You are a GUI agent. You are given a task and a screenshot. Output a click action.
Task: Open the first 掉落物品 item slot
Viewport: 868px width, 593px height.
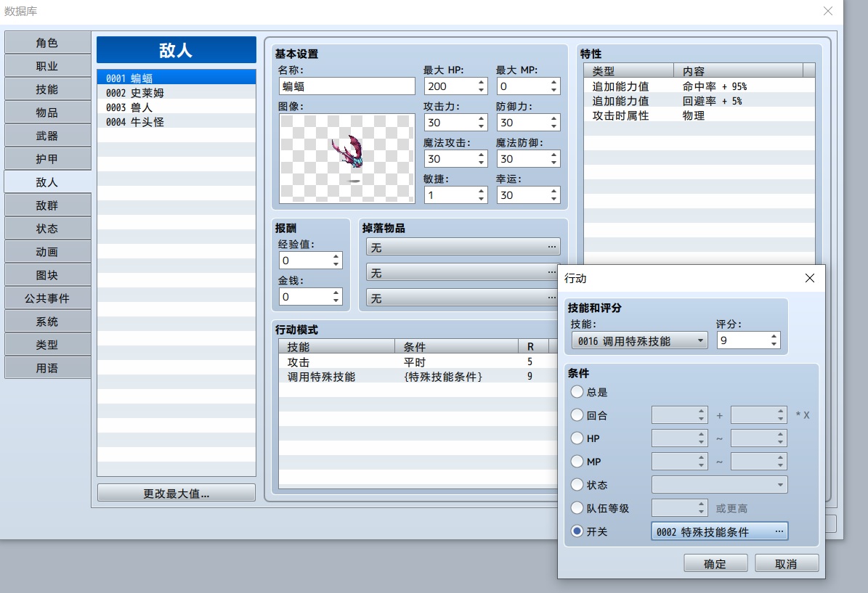pos(463,247)
